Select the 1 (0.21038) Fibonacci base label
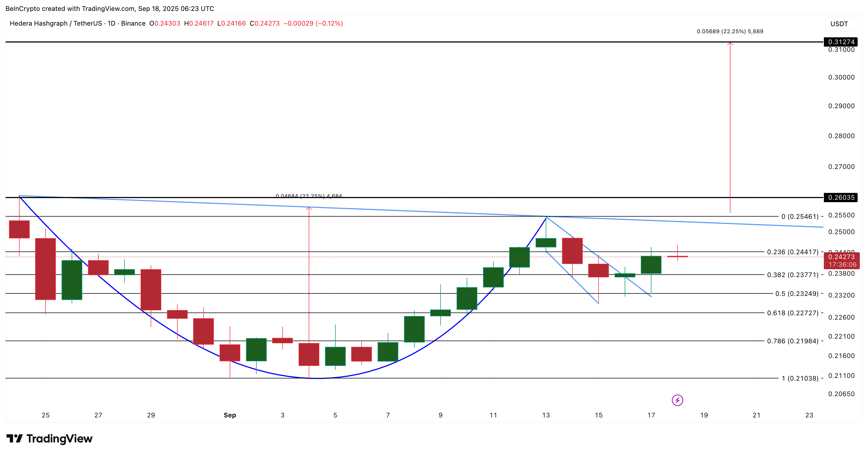The width and height of the screenshot is (868, 455). 800,378
